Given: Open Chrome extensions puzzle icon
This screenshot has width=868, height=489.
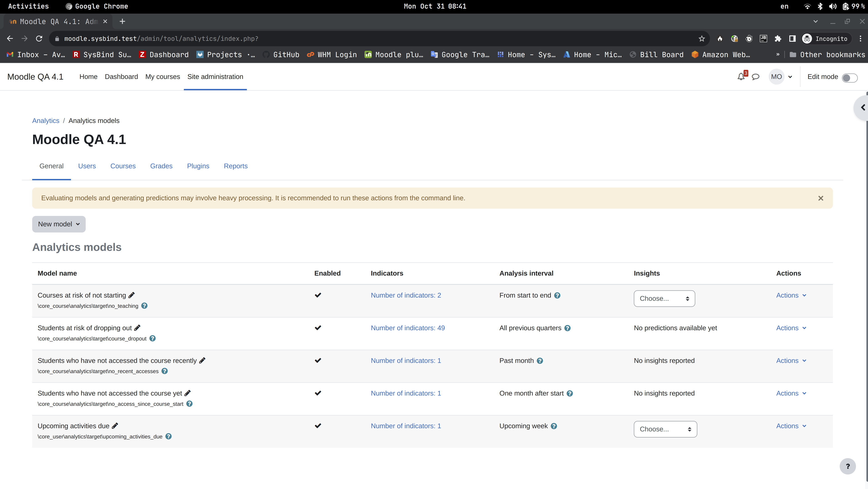Looking at the screenshot, I should [x=778, y=39].
